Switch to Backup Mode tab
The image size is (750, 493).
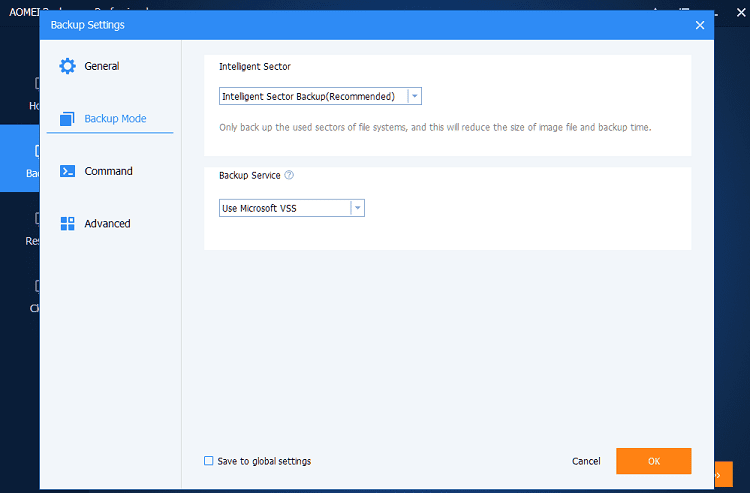tap(110, 119)
